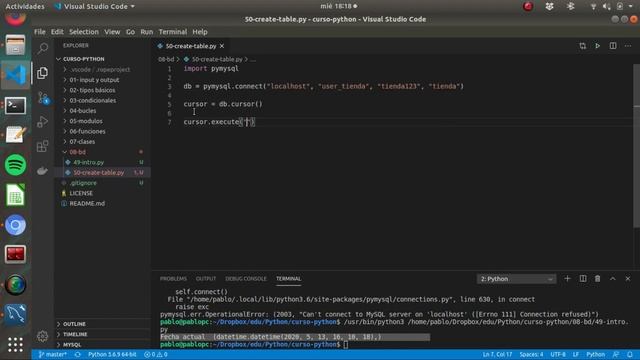The width and height of the screenshot is (640, 360).
Task: Open the Selection menu
Action: 84,32
